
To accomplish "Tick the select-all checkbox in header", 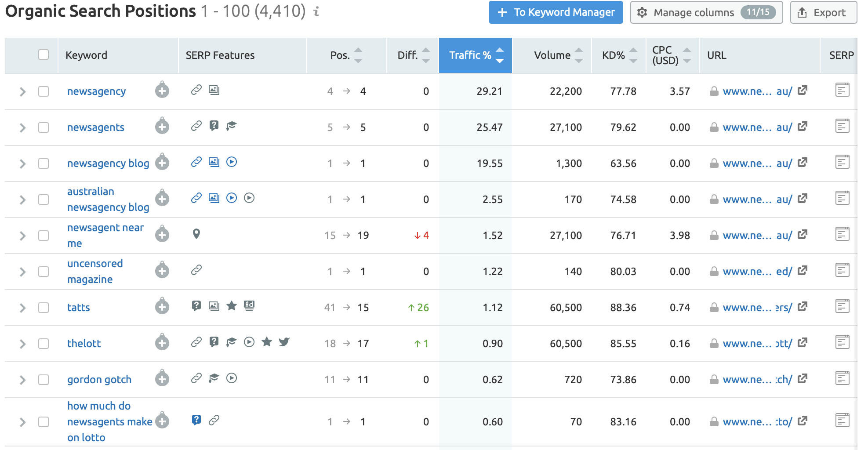I will pyautogui.click(x=44, y=55).
